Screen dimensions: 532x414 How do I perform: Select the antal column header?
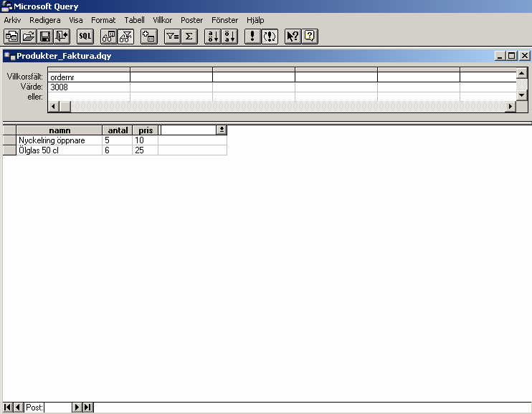(118, 130)
